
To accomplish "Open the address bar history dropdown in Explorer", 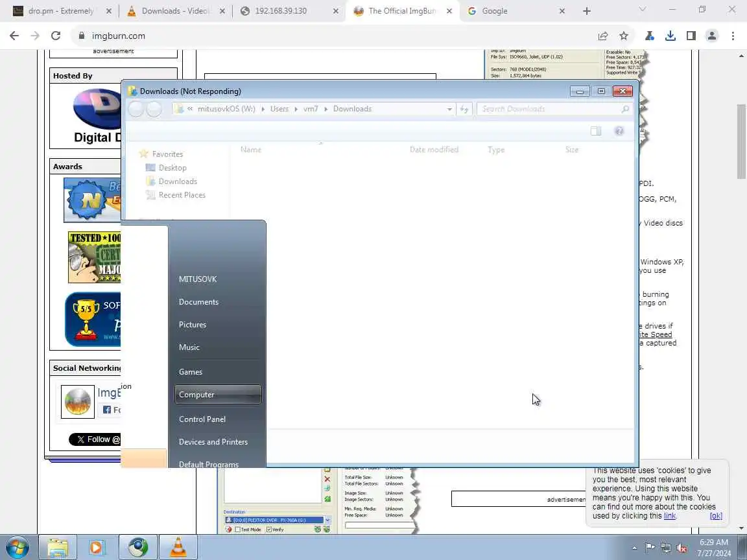I will 449,109.
